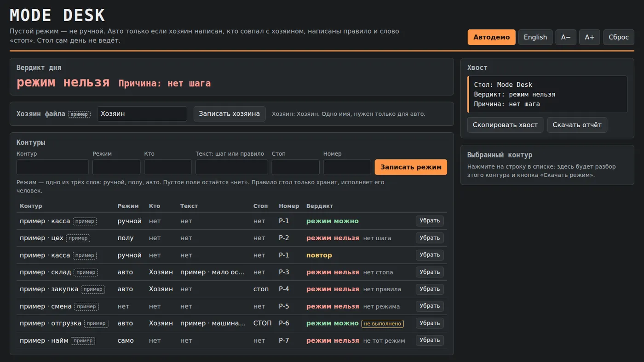644x362 pixels.
Task: Click Скачать отчёт button
Action: (x=577, y=125)
